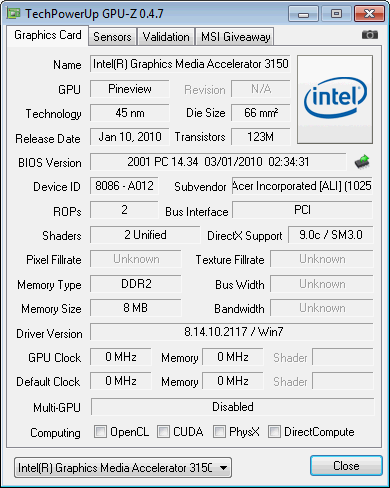The width and height of the screenshot is (390, 488).
Task: Click the Memory Size field 8 MB
Action: tap(136, 308)
